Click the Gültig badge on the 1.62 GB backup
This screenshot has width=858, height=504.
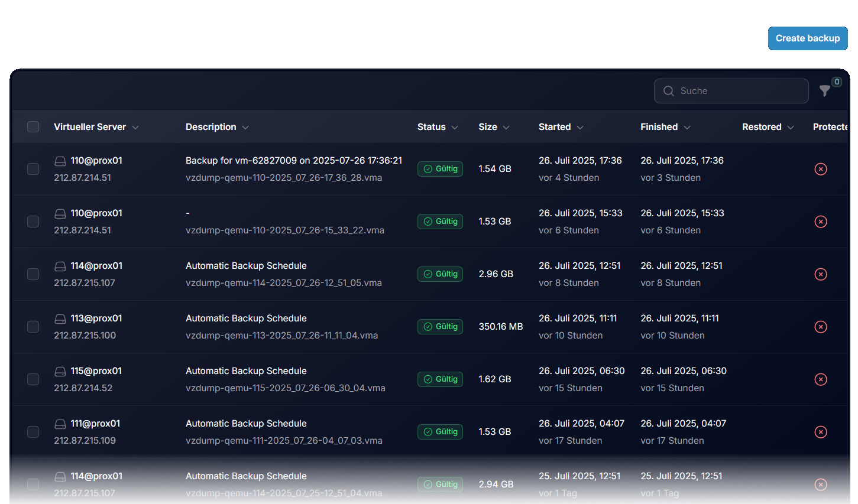pyautogui.click(x=440, y=379)
